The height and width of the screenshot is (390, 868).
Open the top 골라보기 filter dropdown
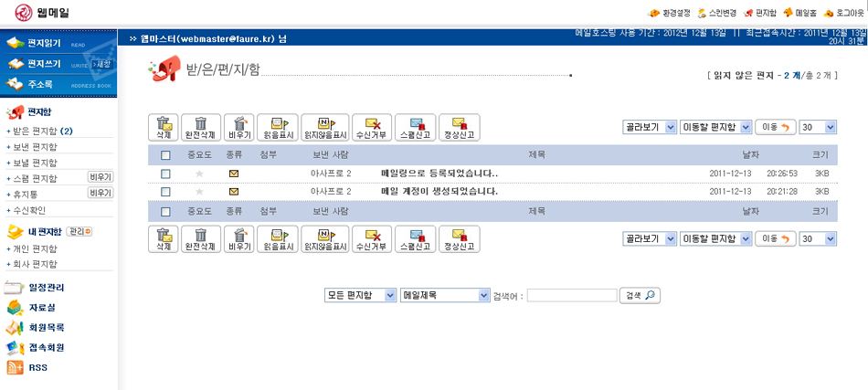(x=650, y=127)
